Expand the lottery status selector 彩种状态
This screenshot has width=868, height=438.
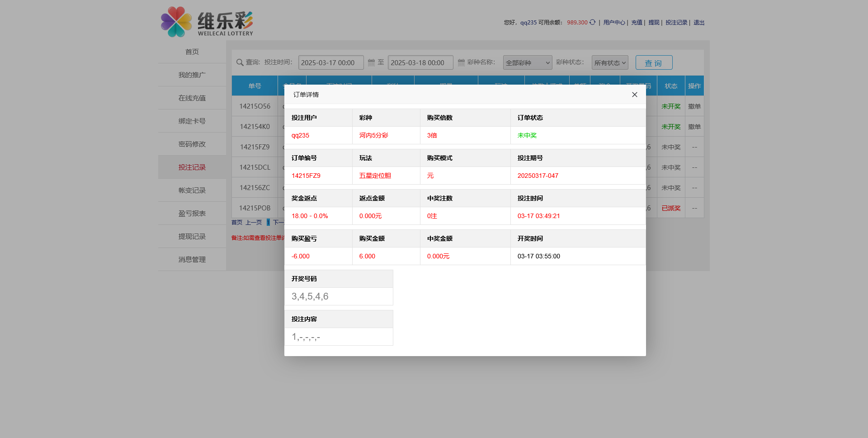609,62
